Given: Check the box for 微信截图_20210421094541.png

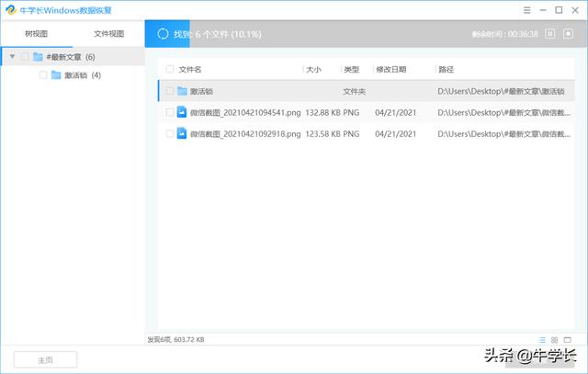Looking at the screenshot, I should (x=170, y=112).
